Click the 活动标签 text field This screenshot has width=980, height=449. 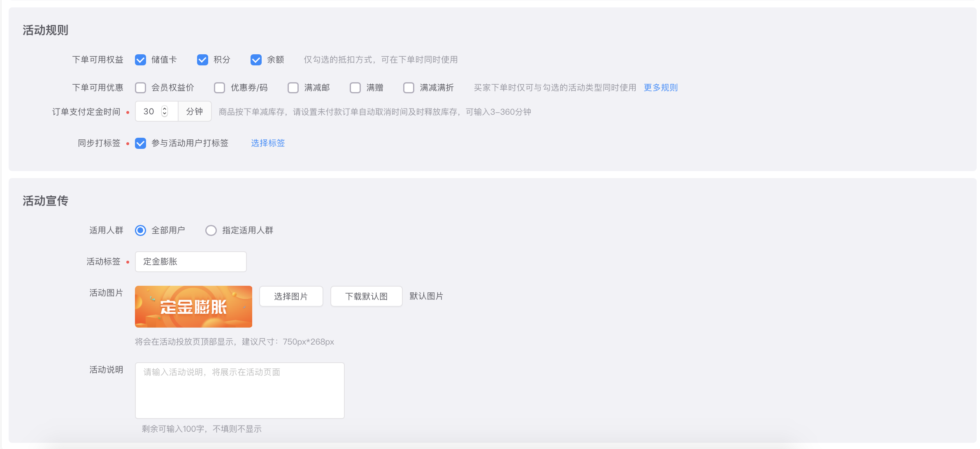coord(190,262)
